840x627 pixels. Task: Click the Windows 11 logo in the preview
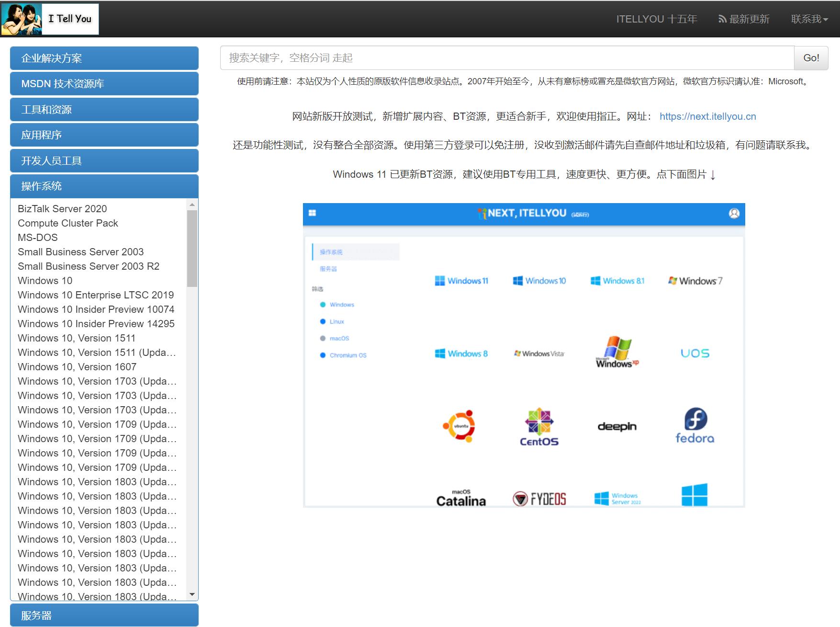pos(461,281)
